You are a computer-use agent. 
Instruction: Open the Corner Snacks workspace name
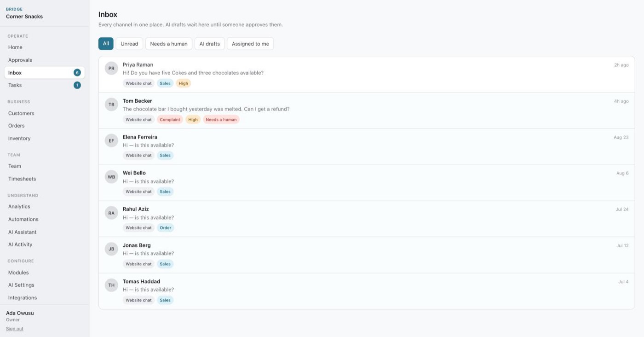(x=24, y=17)
